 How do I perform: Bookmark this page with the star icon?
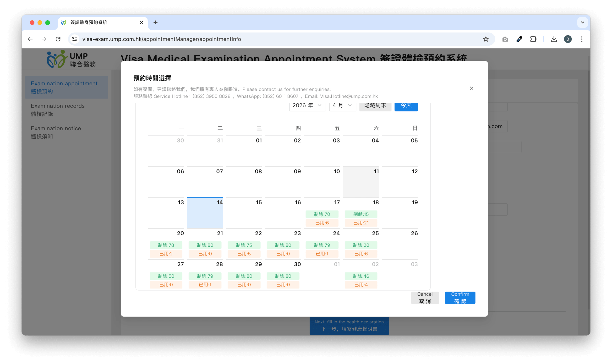pos(486,39)
